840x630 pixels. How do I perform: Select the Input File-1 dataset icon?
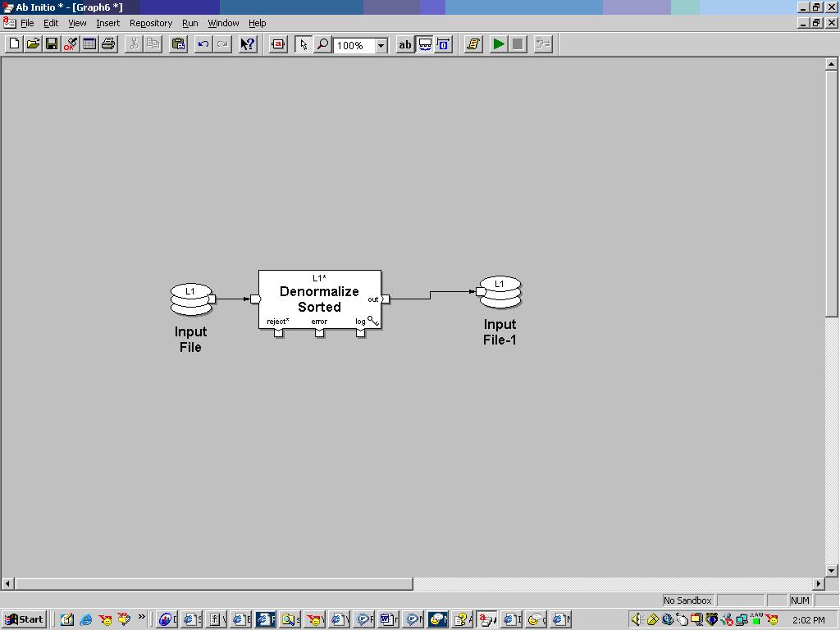pyautogui.click(x=500, y=291)
